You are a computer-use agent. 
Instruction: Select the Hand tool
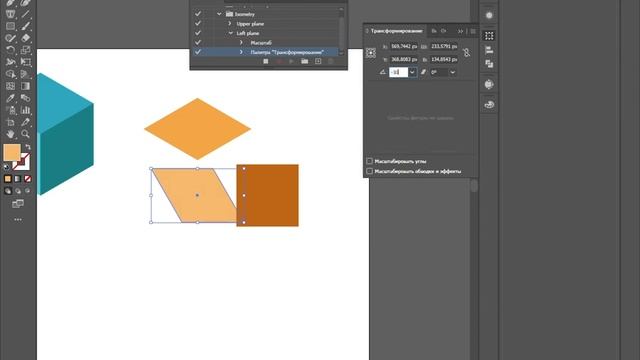point(11,134)
